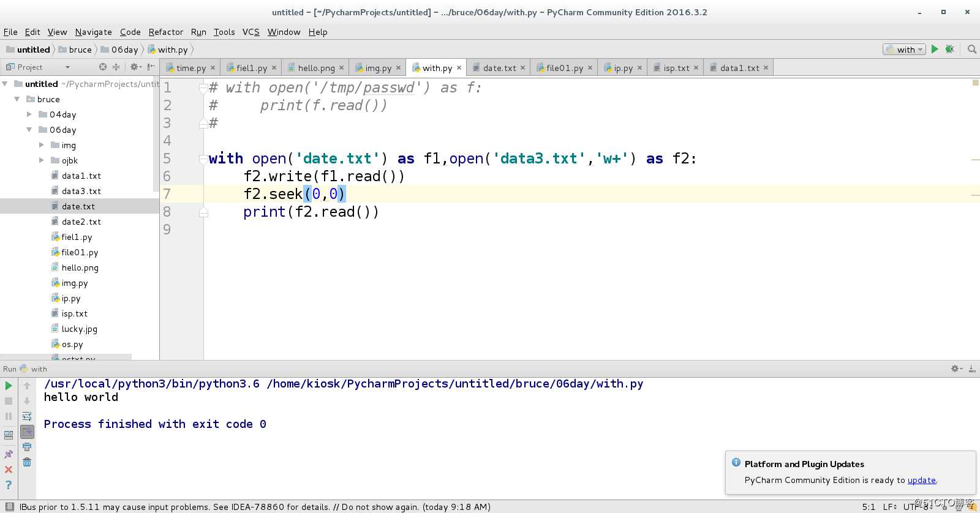Viewport: 980px width, 513px height.
Task: Open Run panel help question mark
Action: (9, 485)
